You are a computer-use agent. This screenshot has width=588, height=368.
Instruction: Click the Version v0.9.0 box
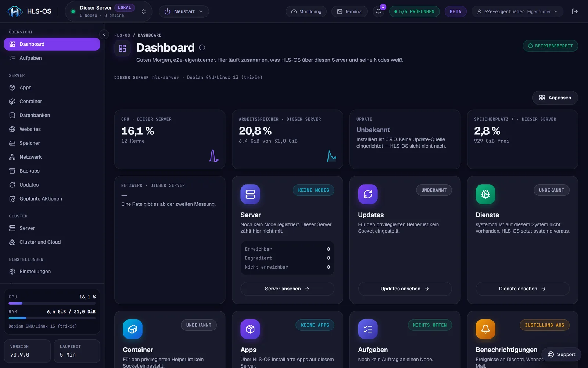27,351
